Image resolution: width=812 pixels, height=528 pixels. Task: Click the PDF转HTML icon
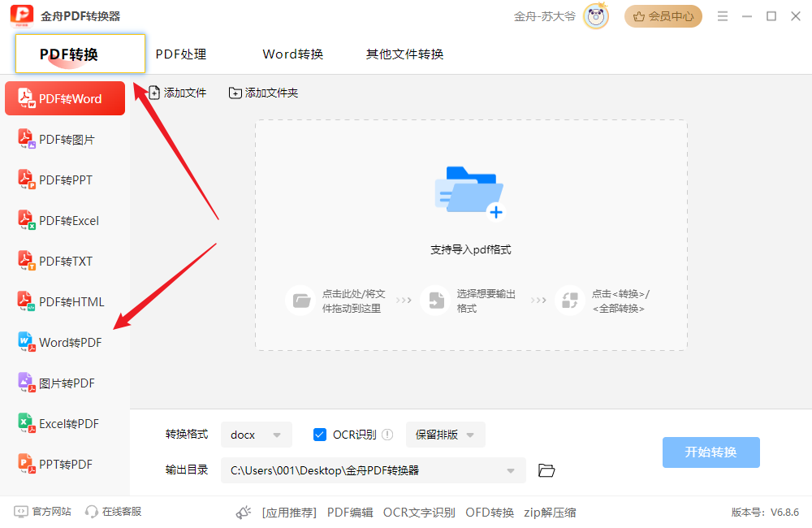click(27, 301)
